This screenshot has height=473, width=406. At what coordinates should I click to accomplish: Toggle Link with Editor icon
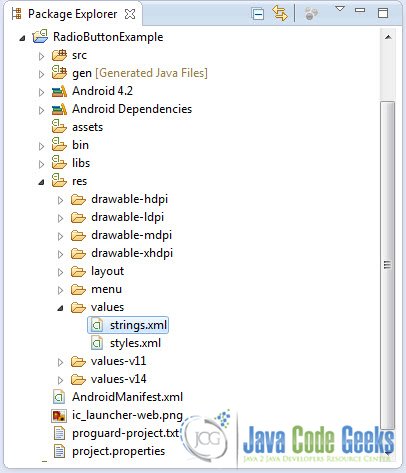[280, 14]
